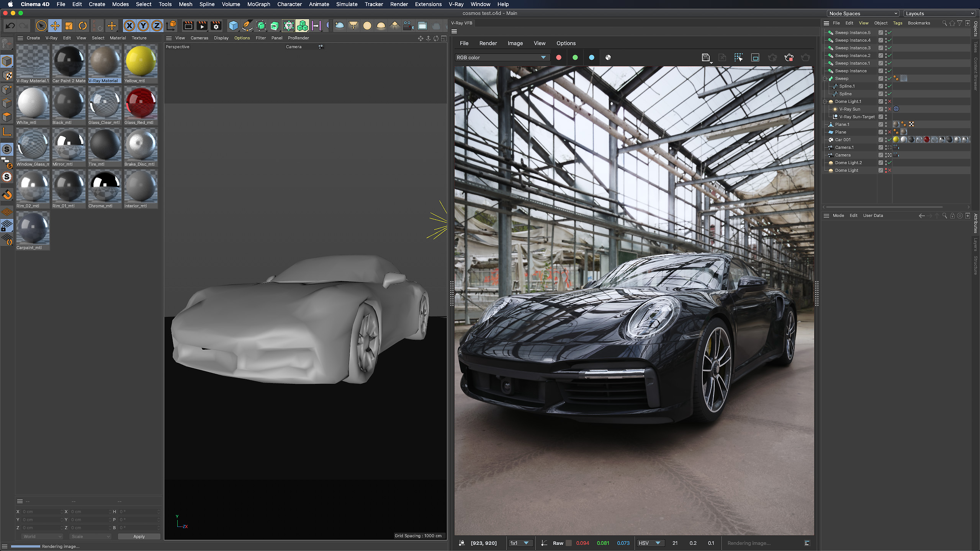Open the Cameras viewport menu
The width and height of the screenshot is (980, 551).
pyautogui.click(x=199, y=38)
